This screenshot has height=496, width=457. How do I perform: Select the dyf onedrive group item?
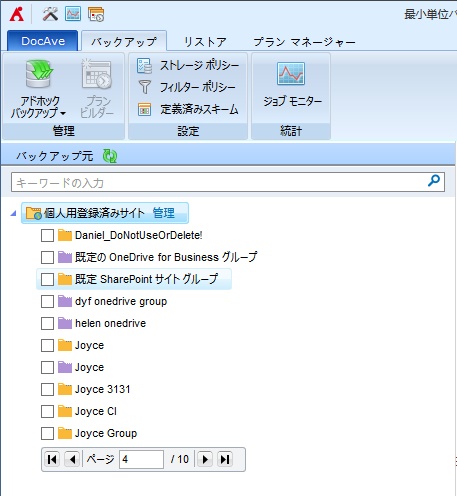pos(121,301)
